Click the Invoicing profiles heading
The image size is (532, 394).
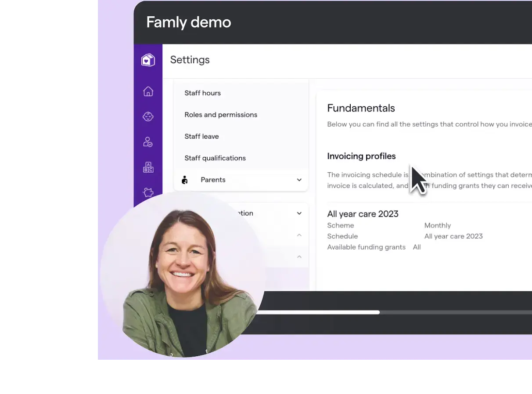[x=361, y=156]
